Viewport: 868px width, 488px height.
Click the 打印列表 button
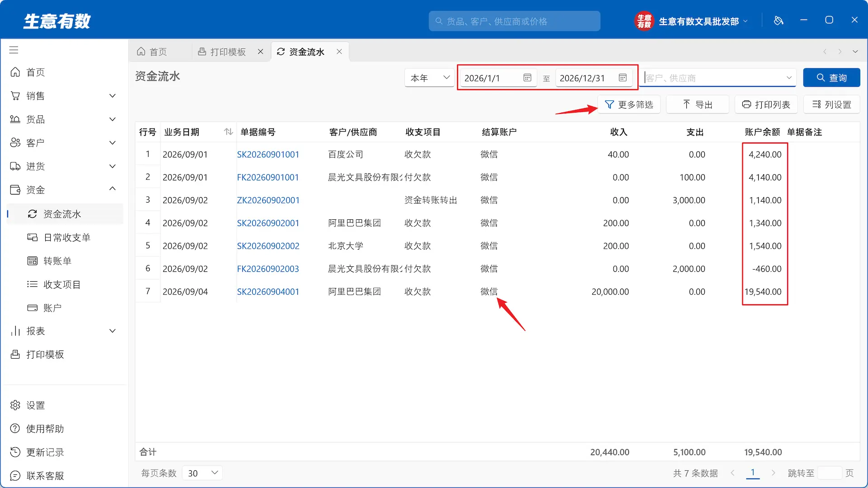coord(766,104)
